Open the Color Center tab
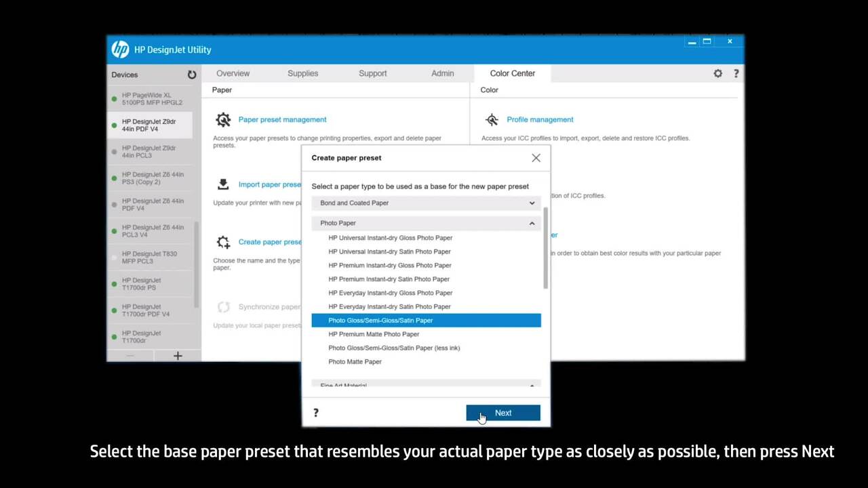The image size is (868, 488). 513,73
